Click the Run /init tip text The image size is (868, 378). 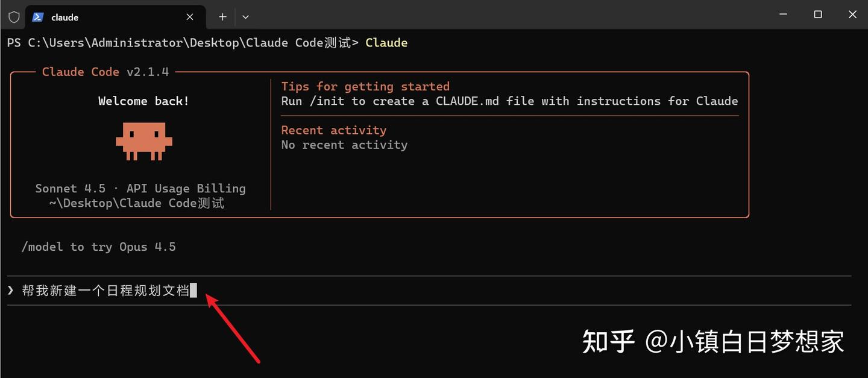(509, 101)
